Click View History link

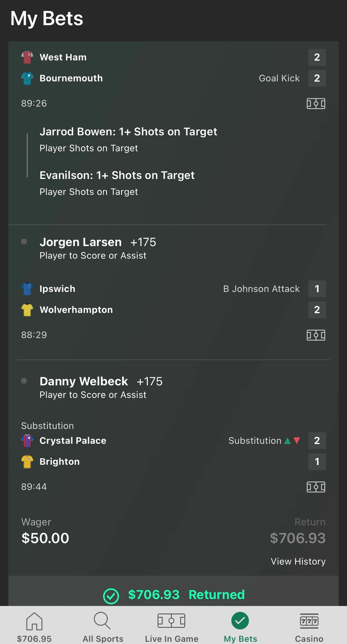298,561
